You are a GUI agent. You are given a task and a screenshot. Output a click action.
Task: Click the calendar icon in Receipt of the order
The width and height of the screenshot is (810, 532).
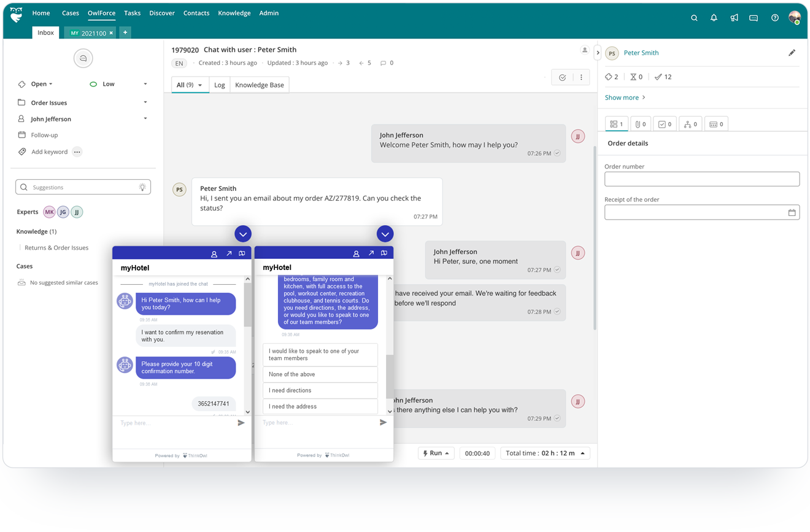tap(792, 213)
